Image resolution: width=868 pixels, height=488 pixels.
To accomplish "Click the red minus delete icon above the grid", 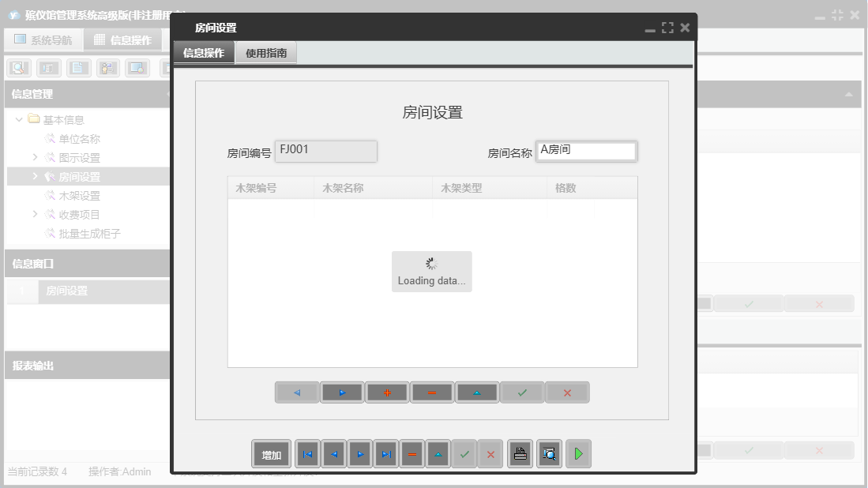I will pos(432,392).
